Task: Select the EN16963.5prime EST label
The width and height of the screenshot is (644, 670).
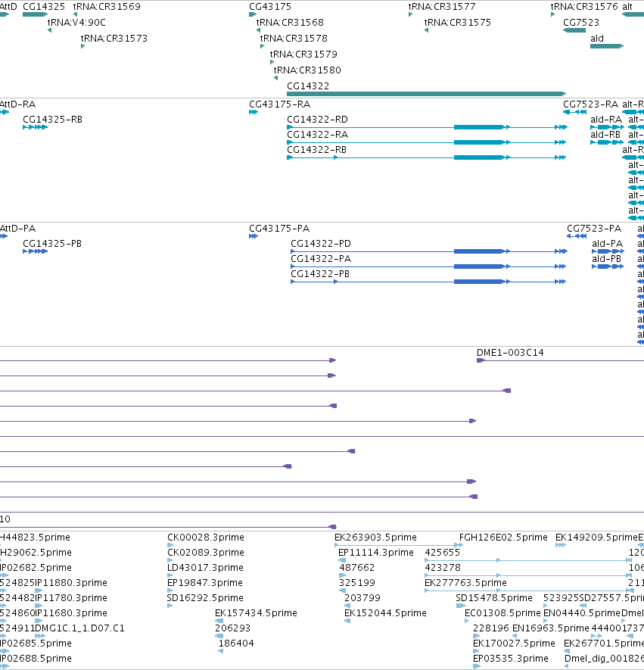Action: pos(551,628)
